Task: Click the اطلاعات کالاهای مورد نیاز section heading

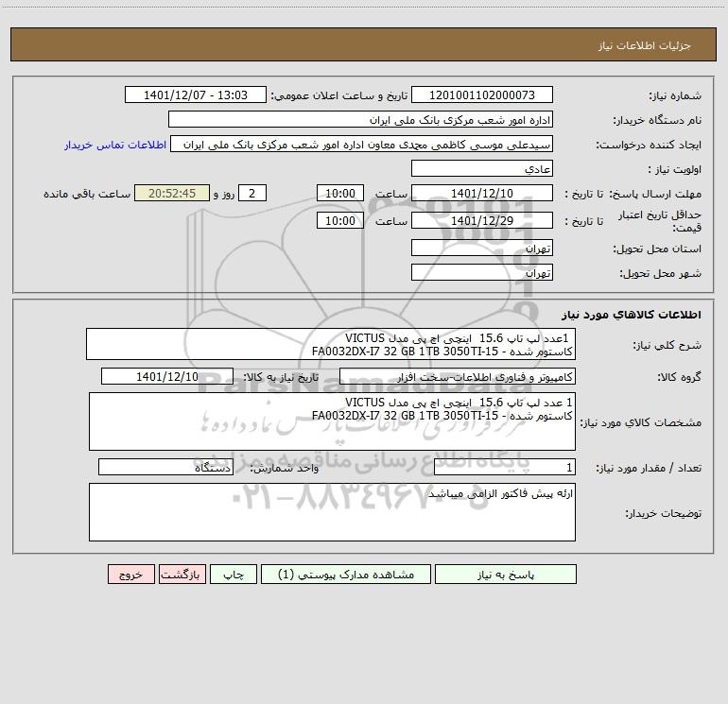Action: point(632,315)
